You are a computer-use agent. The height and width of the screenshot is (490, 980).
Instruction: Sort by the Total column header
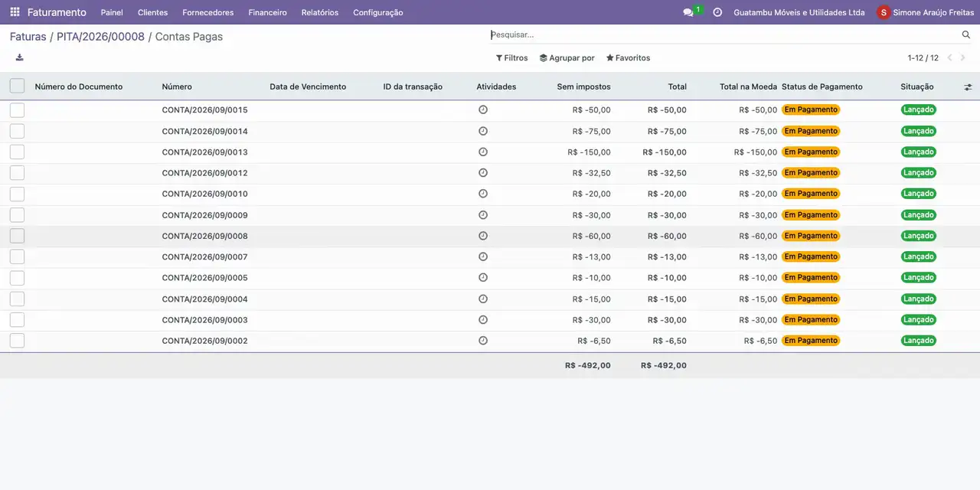pyautogui.click(x=677, y=87)
